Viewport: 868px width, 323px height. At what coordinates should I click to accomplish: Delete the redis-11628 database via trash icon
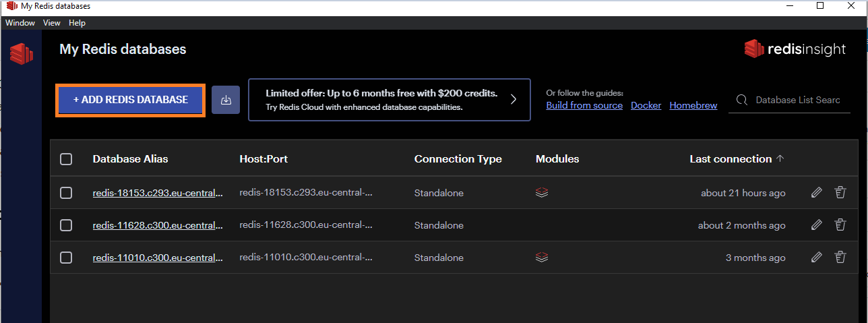click(840, 225)
